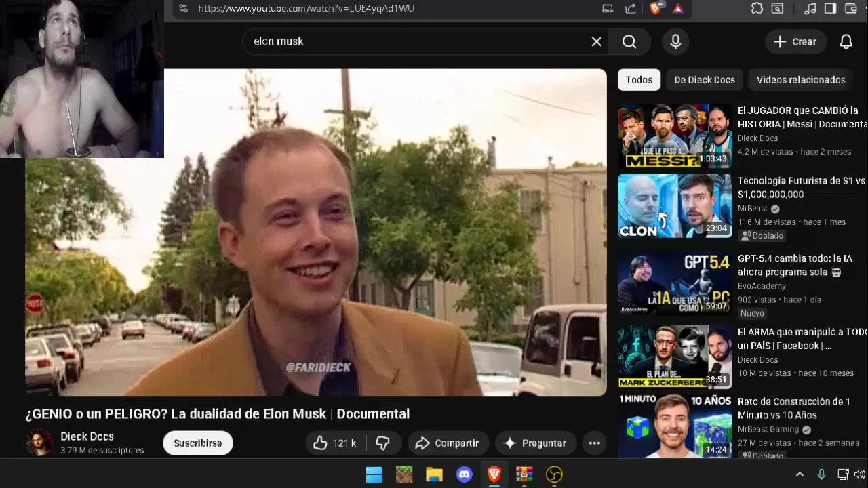
Task: Click the magnifier search button
Action: [x=629, y=41]
